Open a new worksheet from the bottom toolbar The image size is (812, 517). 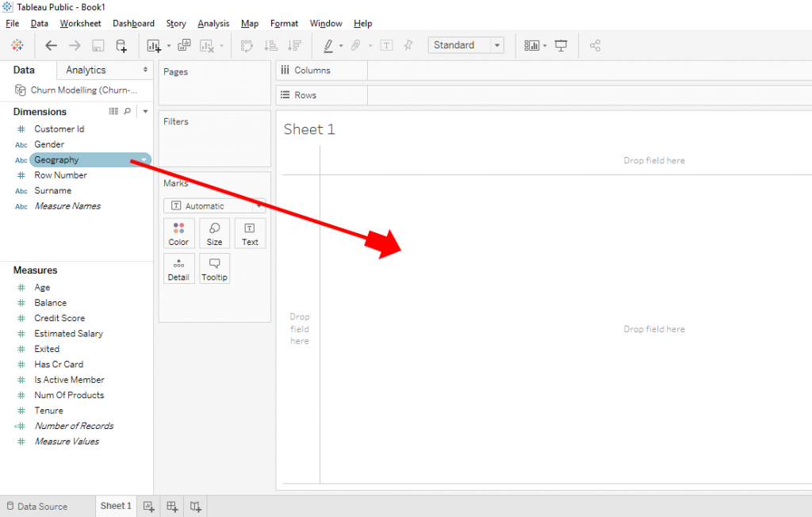tap(148, 506)
